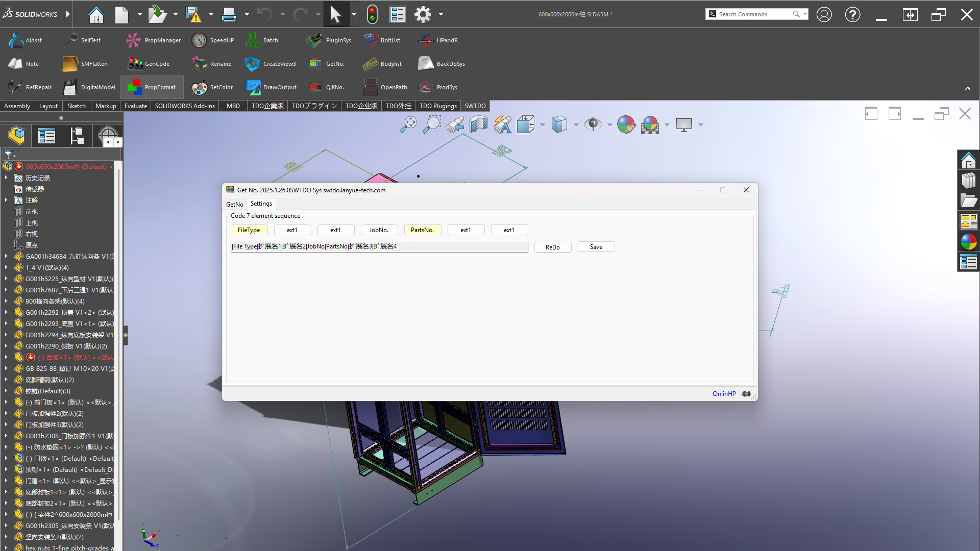Select the Zoom to Fit icon
Screen dimensions: 980x551
point(408,124)
